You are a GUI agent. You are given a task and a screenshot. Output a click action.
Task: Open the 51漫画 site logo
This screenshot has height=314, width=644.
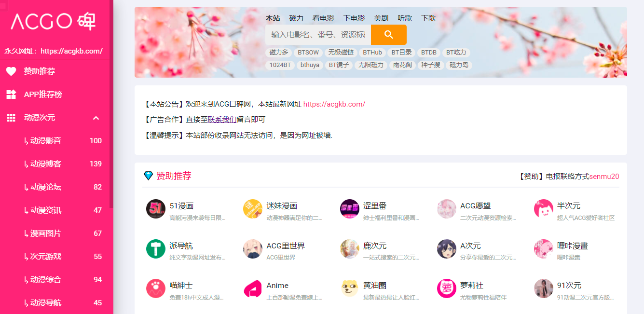(x=156, y=209)
